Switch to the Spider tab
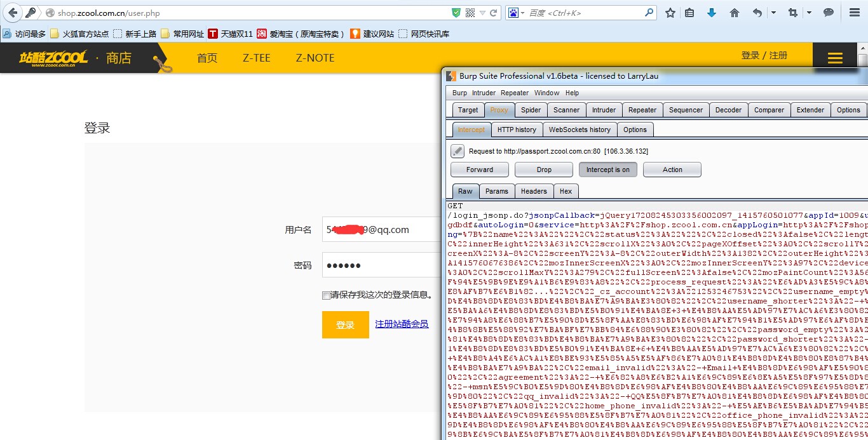 (531, 110)
